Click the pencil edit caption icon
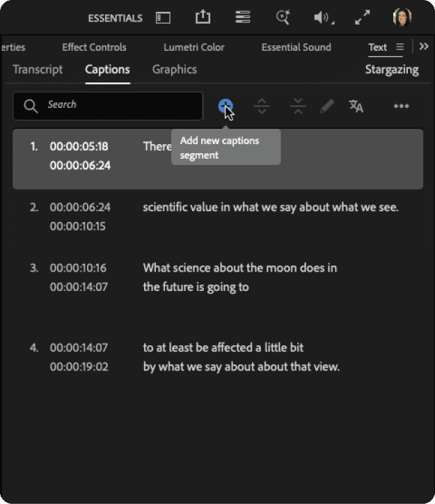Screen dimensions: 435x504 tap(326, 106)
